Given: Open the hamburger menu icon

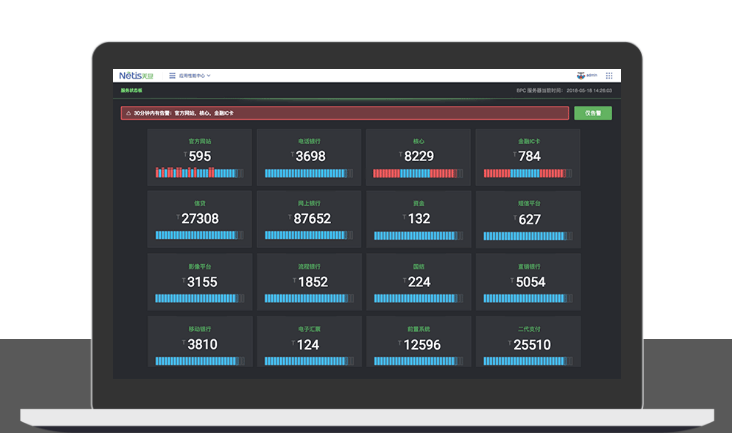Looking at the screenshot, I should (172, 75).
